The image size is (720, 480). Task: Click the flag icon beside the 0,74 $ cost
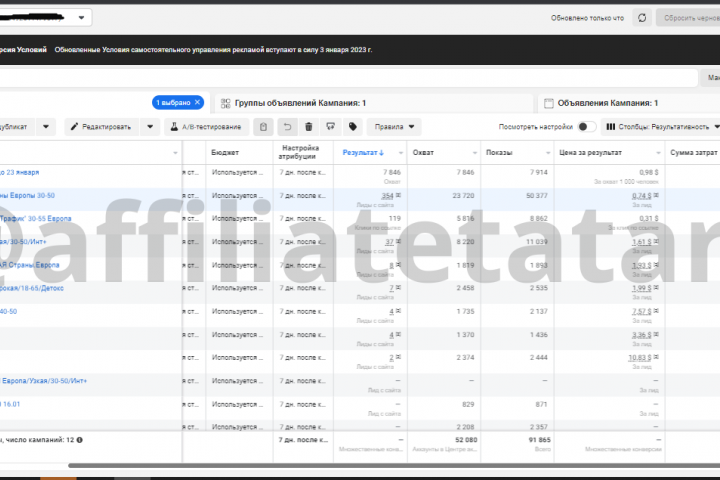pos(656,195)
